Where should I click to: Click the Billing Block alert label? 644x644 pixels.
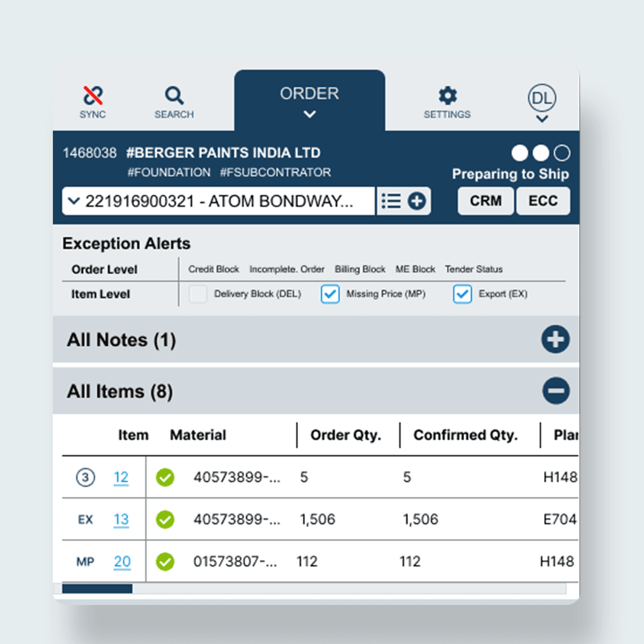pos(360,269)
